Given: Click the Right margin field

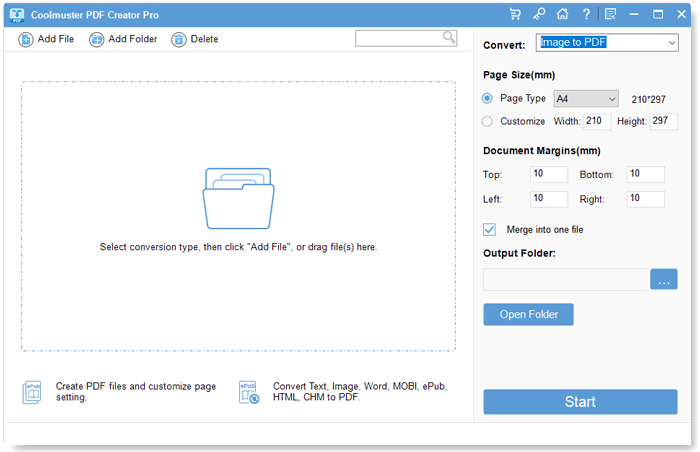Looking at the screenshot, I should (x=646, y=199).
